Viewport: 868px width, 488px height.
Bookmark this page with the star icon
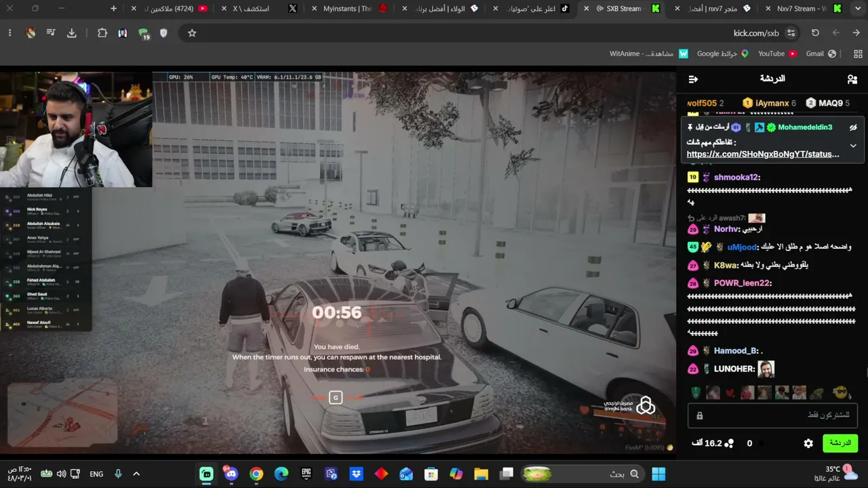[x=192, y=33]
